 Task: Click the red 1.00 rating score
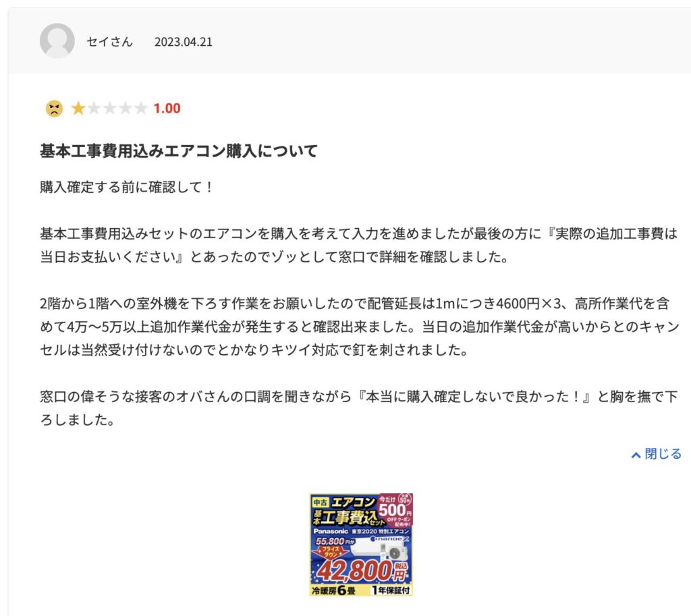167,109
